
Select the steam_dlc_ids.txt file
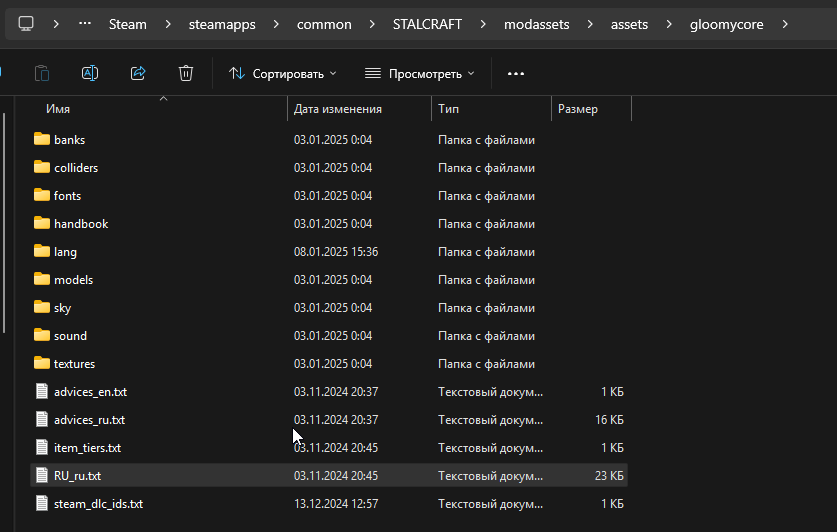(x=98, y=504)
